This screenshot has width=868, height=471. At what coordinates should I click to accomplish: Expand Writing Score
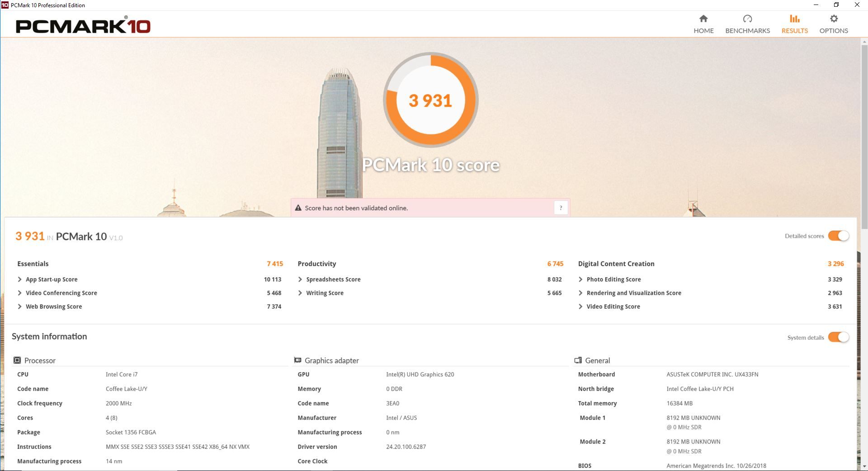(300, 293)
